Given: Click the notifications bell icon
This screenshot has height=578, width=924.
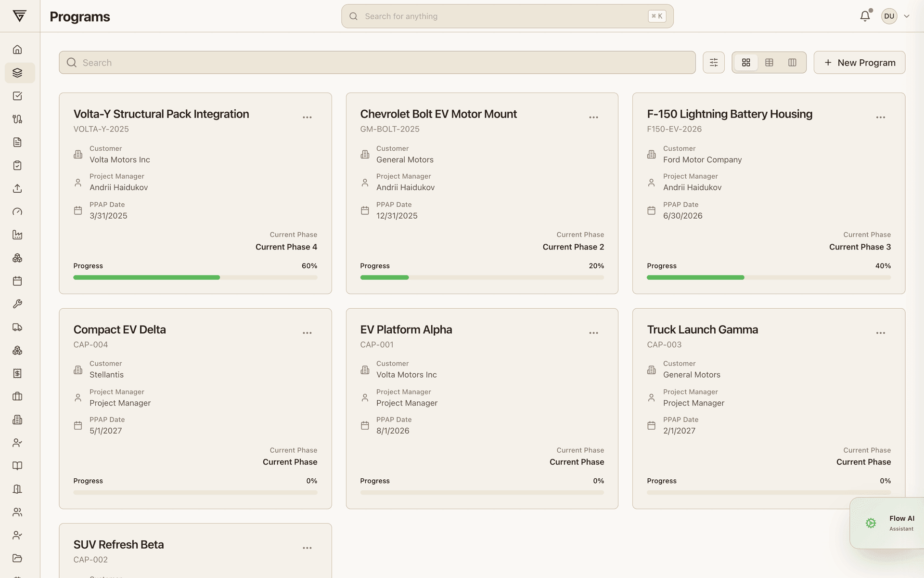Looking at the screenshot, I should coord(865,16).
